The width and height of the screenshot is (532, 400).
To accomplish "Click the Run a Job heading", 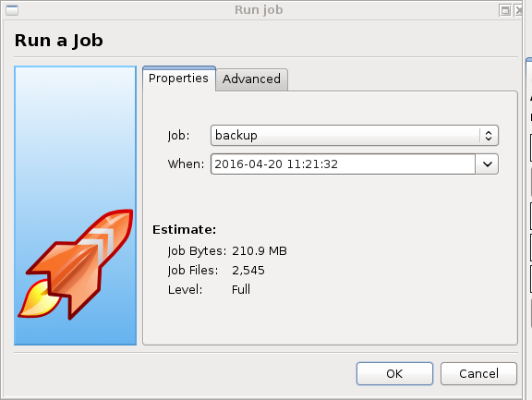I will [x=59, y=41].
